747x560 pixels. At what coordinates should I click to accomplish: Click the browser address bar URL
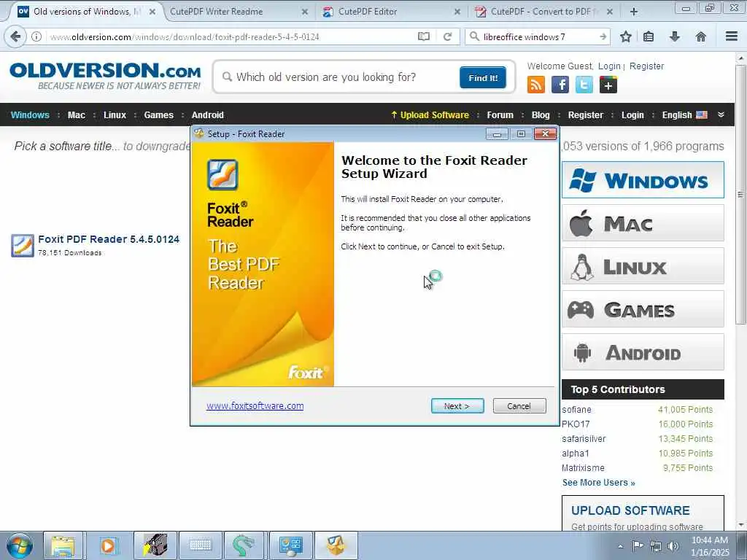(185, 36)
